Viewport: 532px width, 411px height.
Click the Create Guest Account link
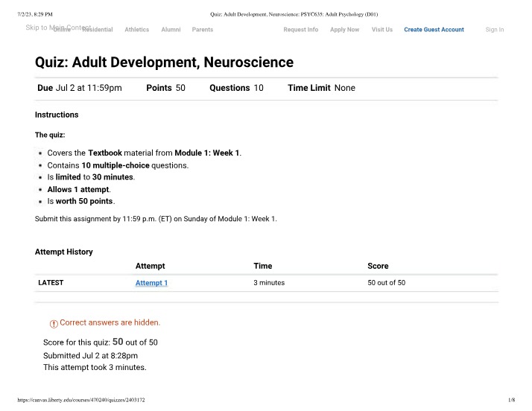coord(434,30)
